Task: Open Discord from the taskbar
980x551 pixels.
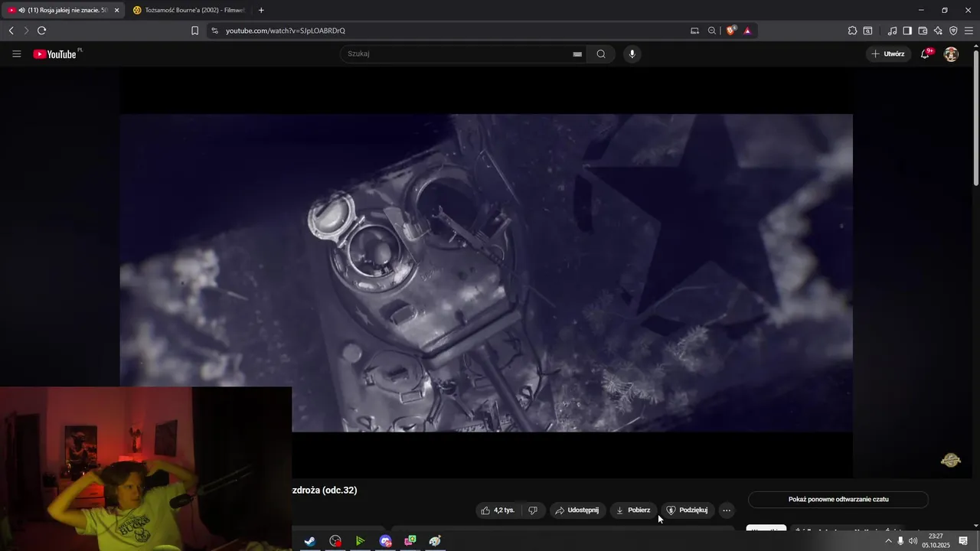Action: pyautogui.click(x=385, y=541)
